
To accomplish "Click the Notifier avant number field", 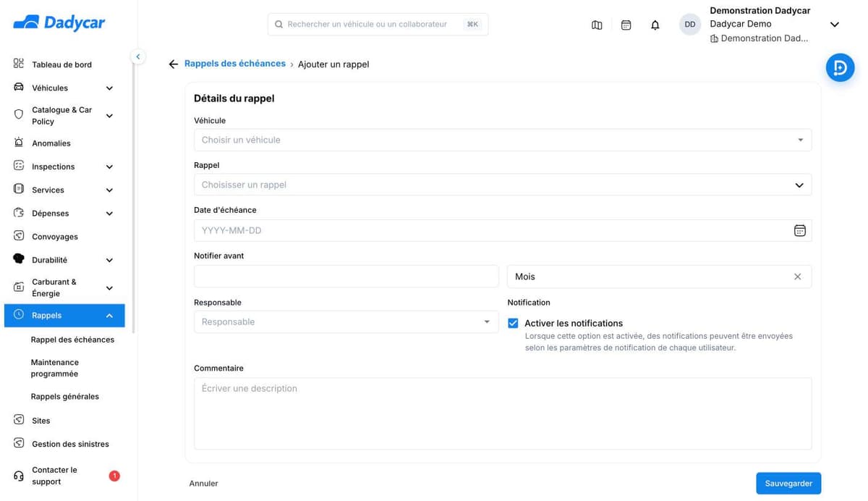I will [346, 277].
